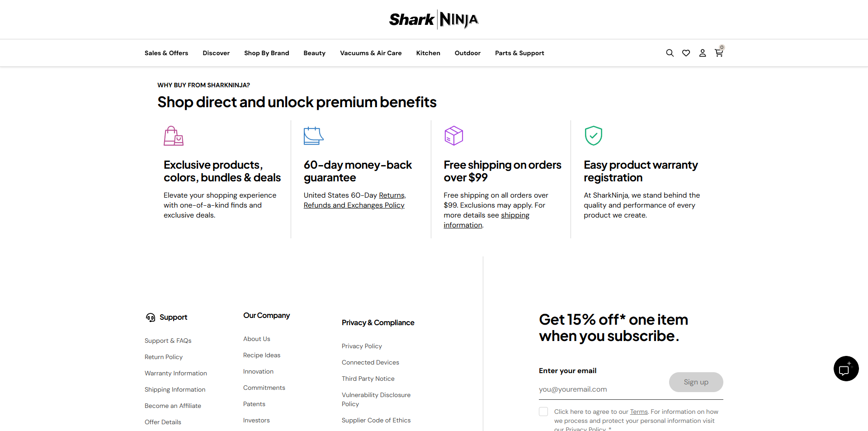The width and height of the screenshot is (868, 431).
Task: Open the Warranty Information footer link
Action: click(x=176, y=373)
